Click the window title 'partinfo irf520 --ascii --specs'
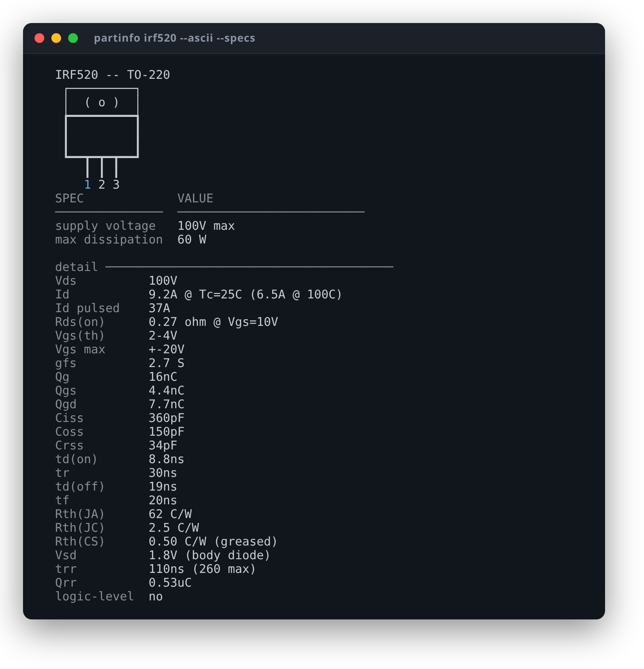Image resolution: width=644 pixels, height=669 pixels. point(174,38)
